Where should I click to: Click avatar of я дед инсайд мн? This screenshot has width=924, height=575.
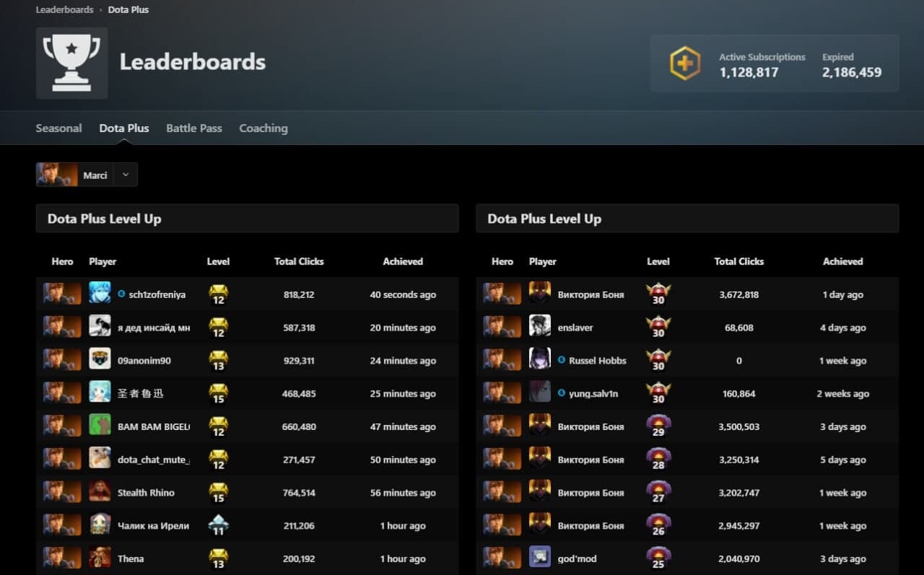100,327
